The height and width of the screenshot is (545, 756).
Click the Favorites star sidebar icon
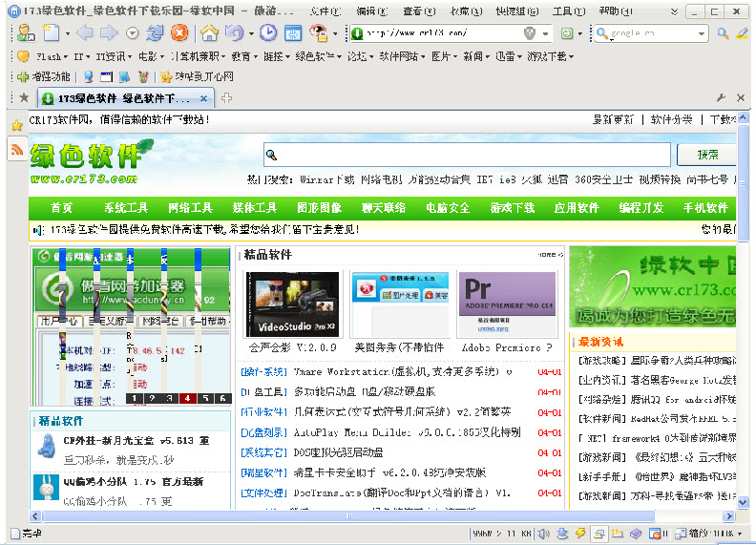[16, 125]
